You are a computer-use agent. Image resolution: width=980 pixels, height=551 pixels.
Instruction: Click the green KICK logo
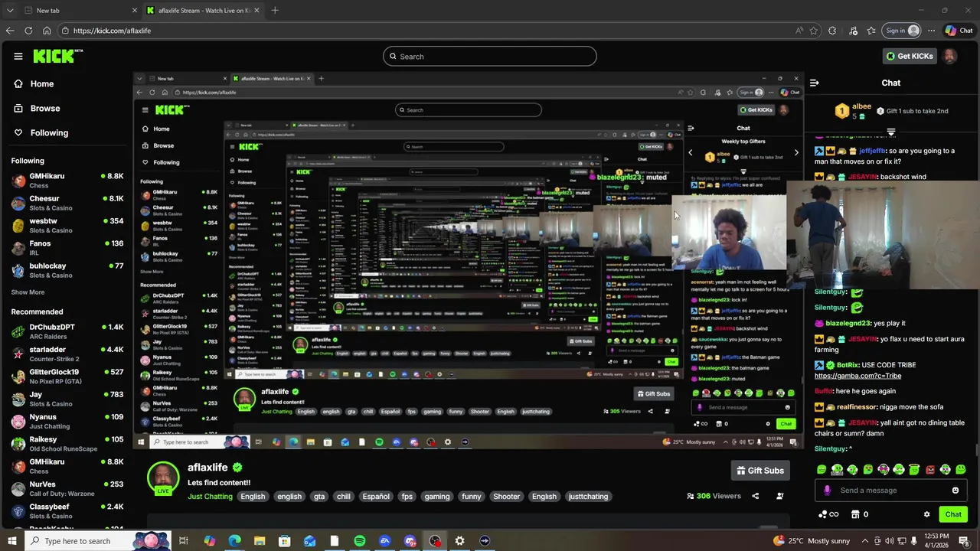[x=57, y=56]
